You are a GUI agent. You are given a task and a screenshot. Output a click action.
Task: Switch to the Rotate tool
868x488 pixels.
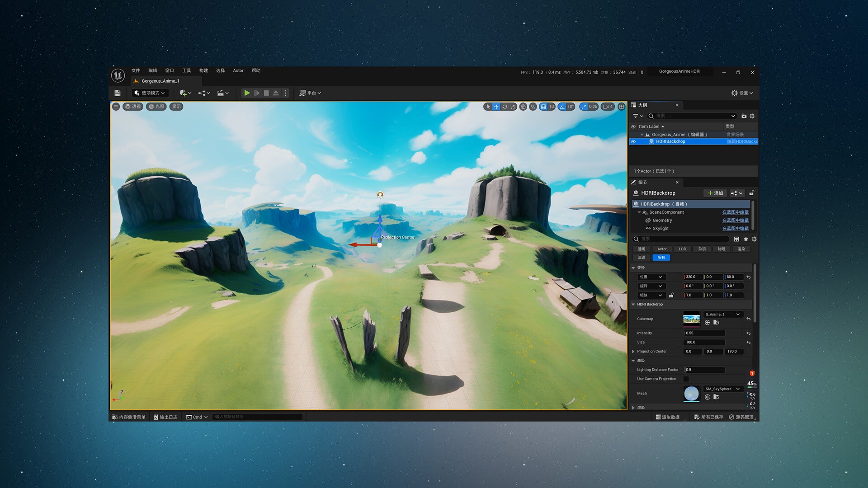click(x=505, y=107)
